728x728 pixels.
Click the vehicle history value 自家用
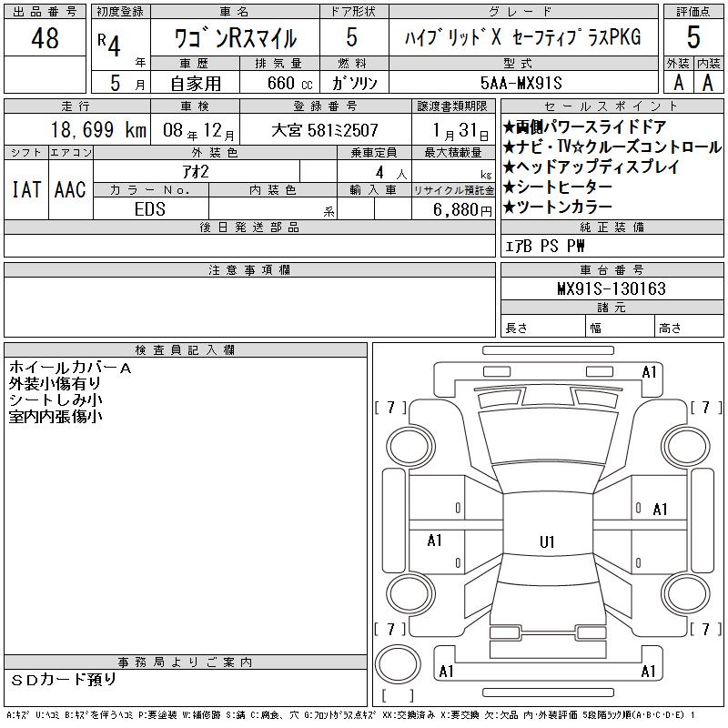(196, 84)
